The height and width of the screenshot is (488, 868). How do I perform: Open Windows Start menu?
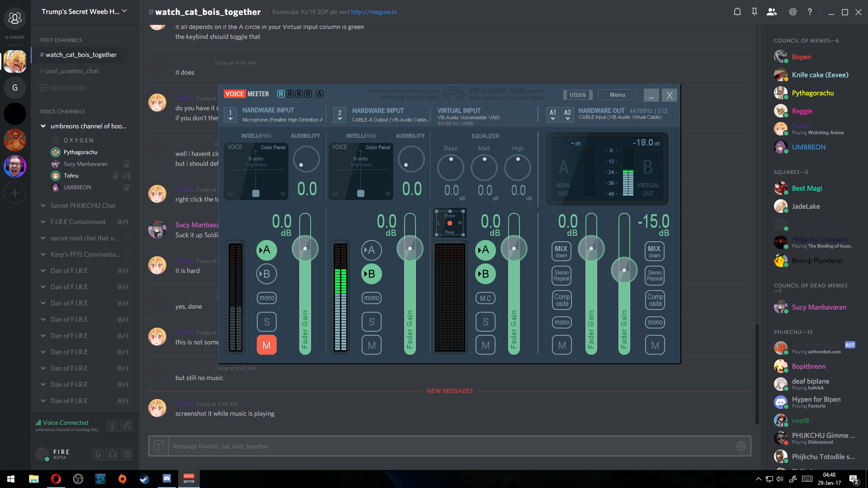point(11,479)
